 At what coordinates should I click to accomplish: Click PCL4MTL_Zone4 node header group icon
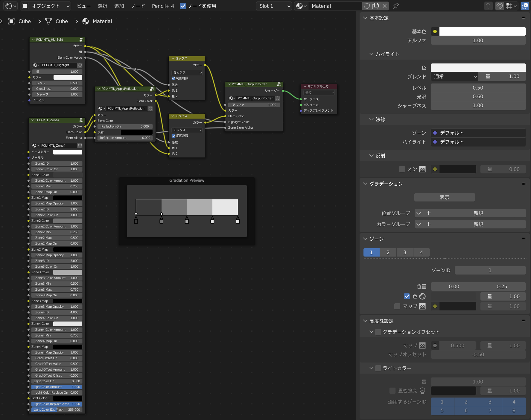pos(81,120)
